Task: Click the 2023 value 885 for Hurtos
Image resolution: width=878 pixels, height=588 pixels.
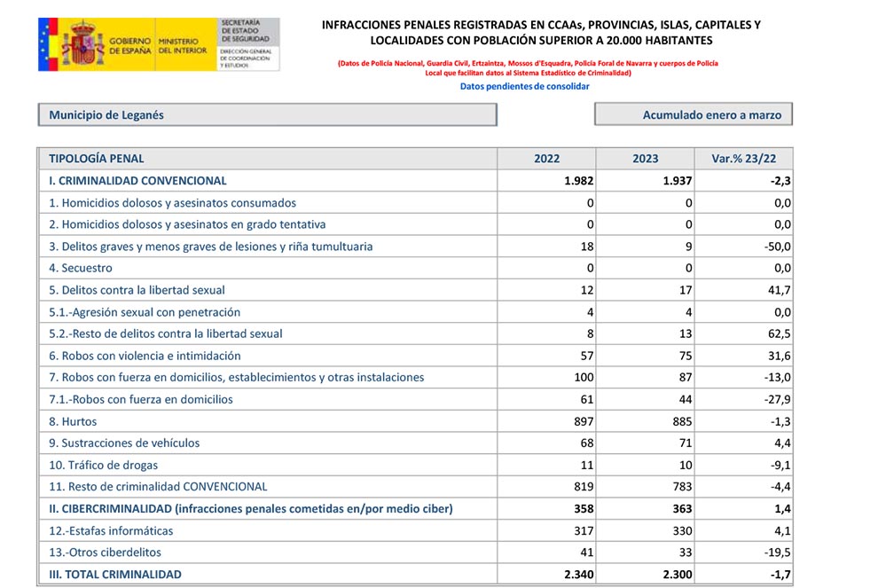Action: [679, 422]
